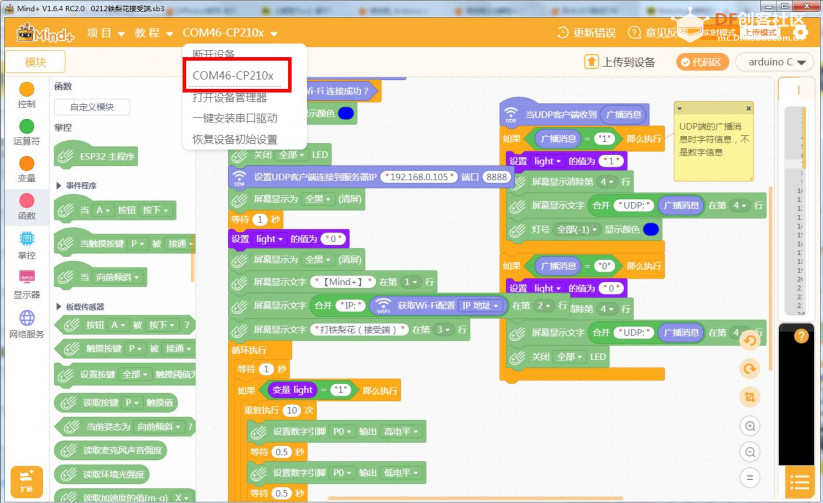The width and height of the screenshot is (823, 503).
Task: Choose 一键安装串口驱动 menu entry
Action: point(235,118)
